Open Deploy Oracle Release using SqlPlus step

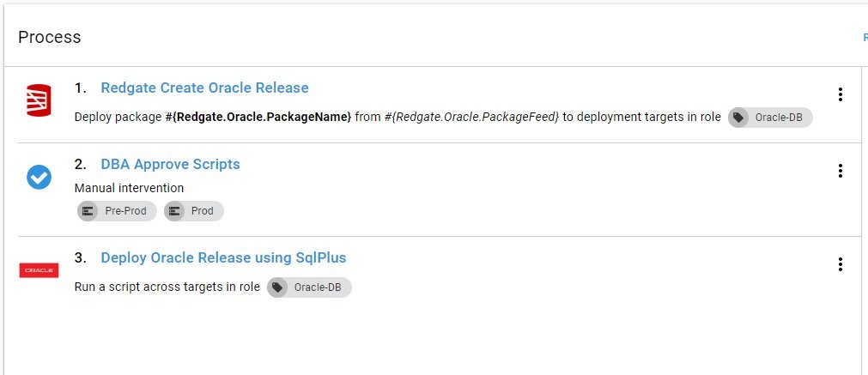pyautogui.click(x=223, y=257)
